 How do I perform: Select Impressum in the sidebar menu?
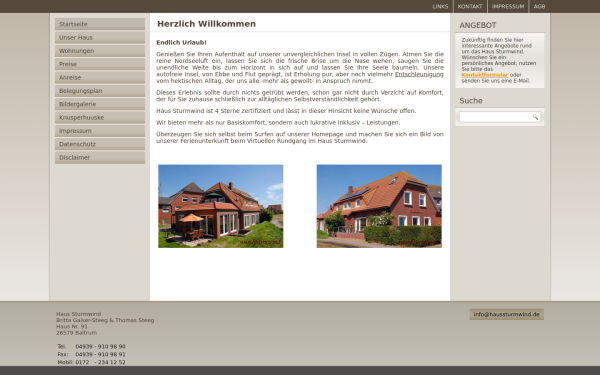(100, 131)
